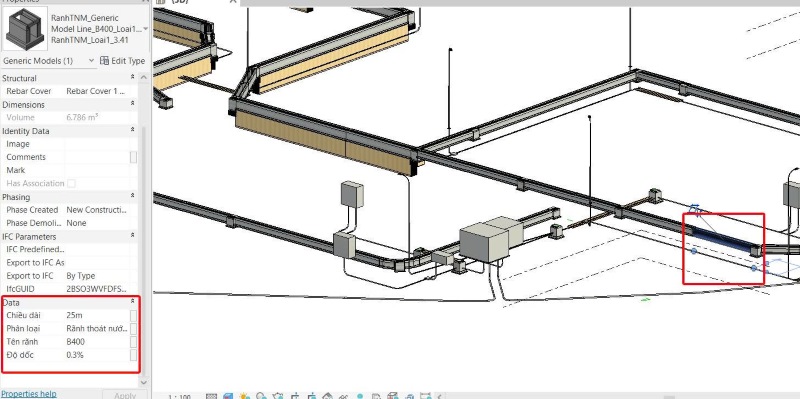Click the IFC Predefined Type value field
Image resolution: width=800 pixels, height=399 pixels.
click(101, 250)
